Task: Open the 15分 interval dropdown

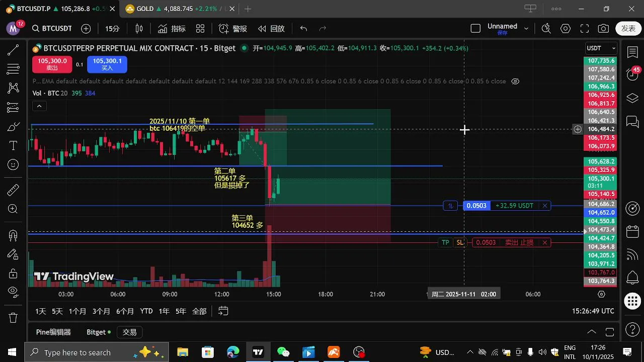Action: (x=112, y=29)
